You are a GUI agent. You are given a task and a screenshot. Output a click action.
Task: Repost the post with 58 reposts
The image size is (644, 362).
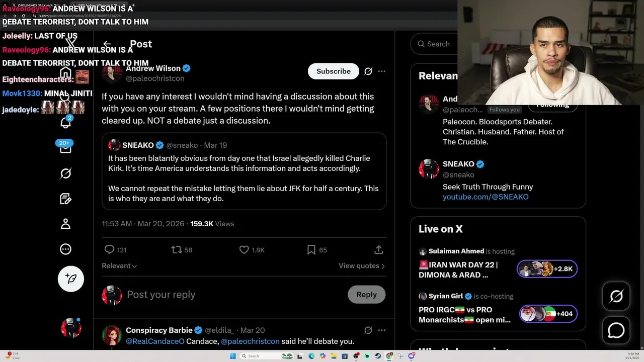(x=182, y=250)
